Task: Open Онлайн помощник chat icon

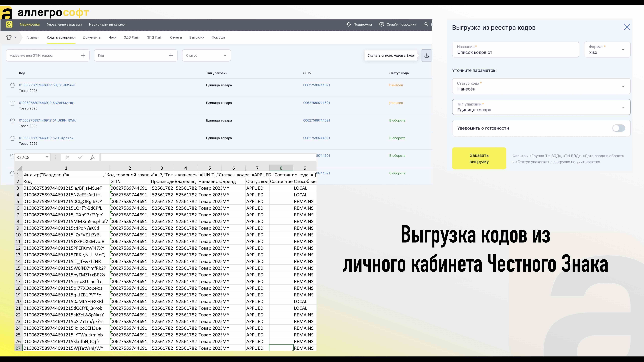Action: tap(381, 25)
